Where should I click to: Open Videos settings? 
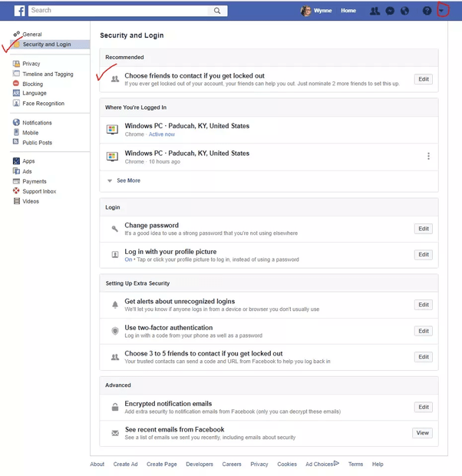[x=31, y=201]
